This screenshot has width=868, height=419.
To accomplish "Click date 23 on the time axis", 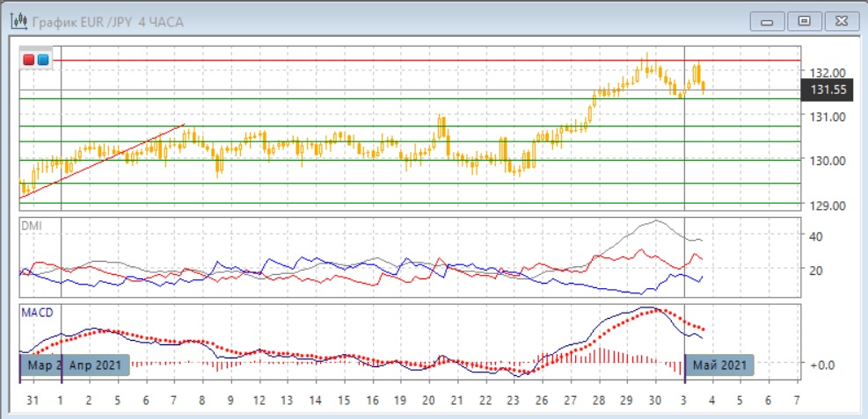I will pos(513,400).
